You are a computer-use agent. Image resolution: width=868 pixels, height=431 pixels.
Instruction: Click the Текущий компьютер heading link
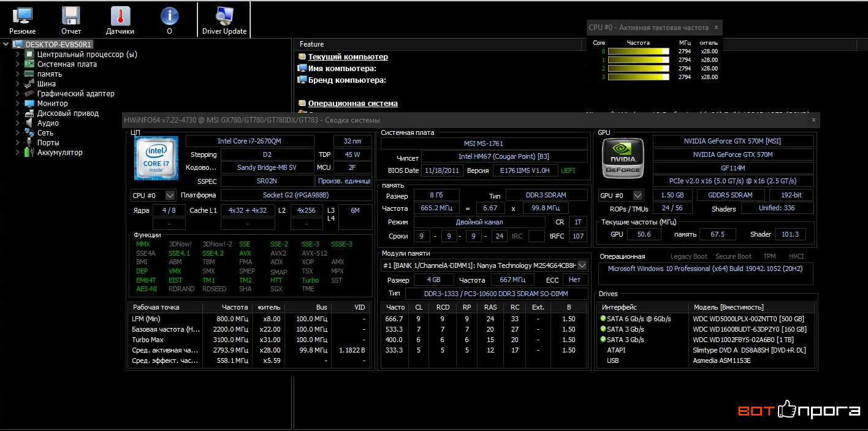(x=348, y=57)
